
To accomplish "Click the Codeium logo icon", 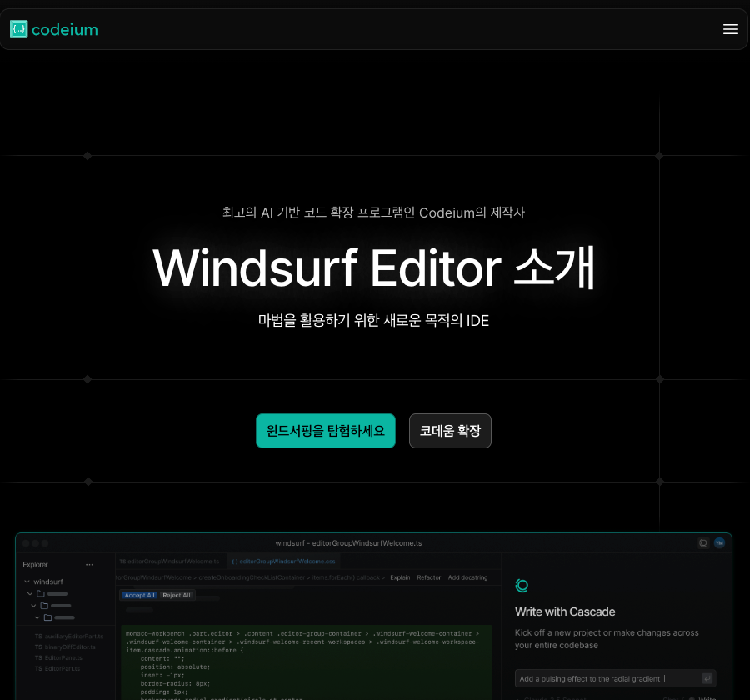I will pos(18,29).
